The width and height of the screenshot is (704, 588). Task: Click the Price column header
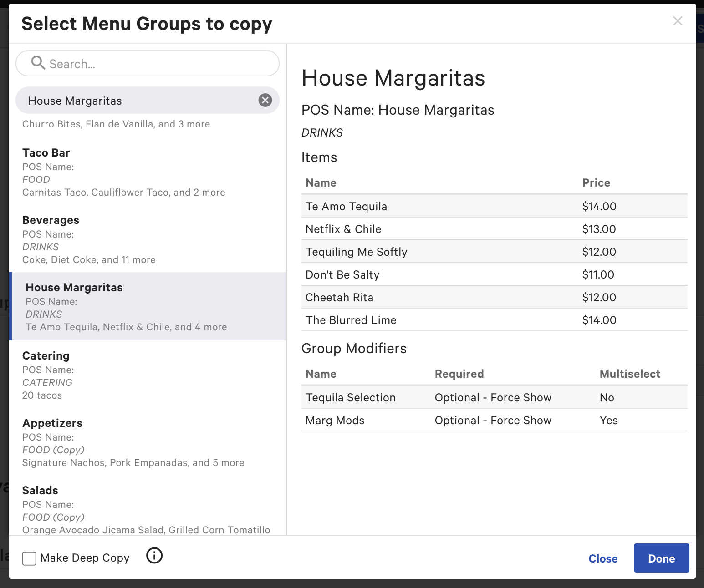click(596, 182)
